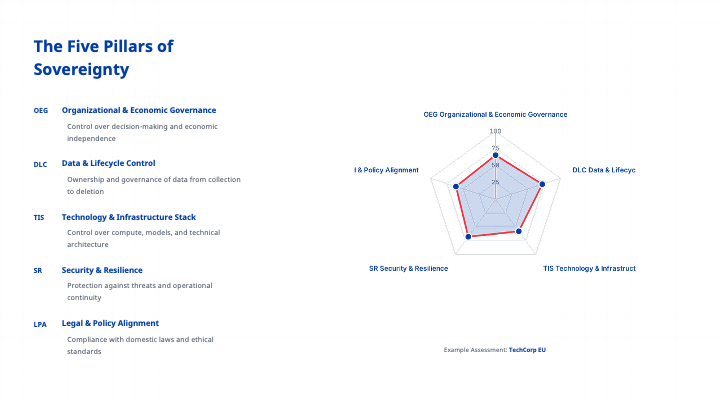Click the TechCorp EU assessment name
The width and height of the screenshot is (720, 405).
[x=527, y=350]
